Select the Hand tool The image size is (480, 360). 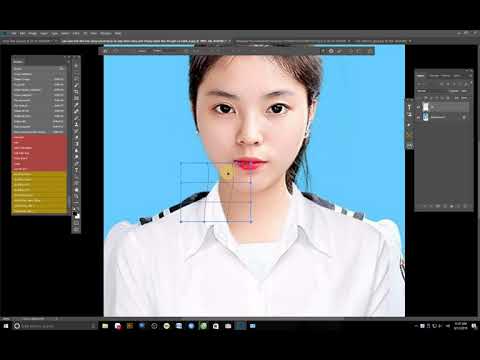point(76,191)
